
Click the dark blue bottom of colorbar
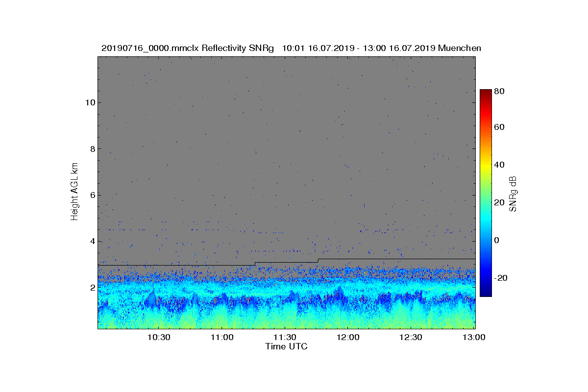486,293
